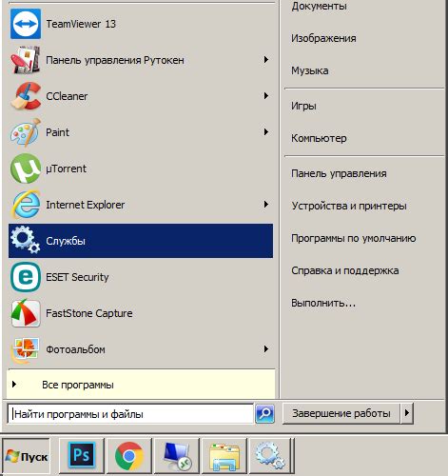Open Windows Explorer folder icon on taskbar
Image resolution: width=448 pixels, height=476 pixels.
(224, 456)
